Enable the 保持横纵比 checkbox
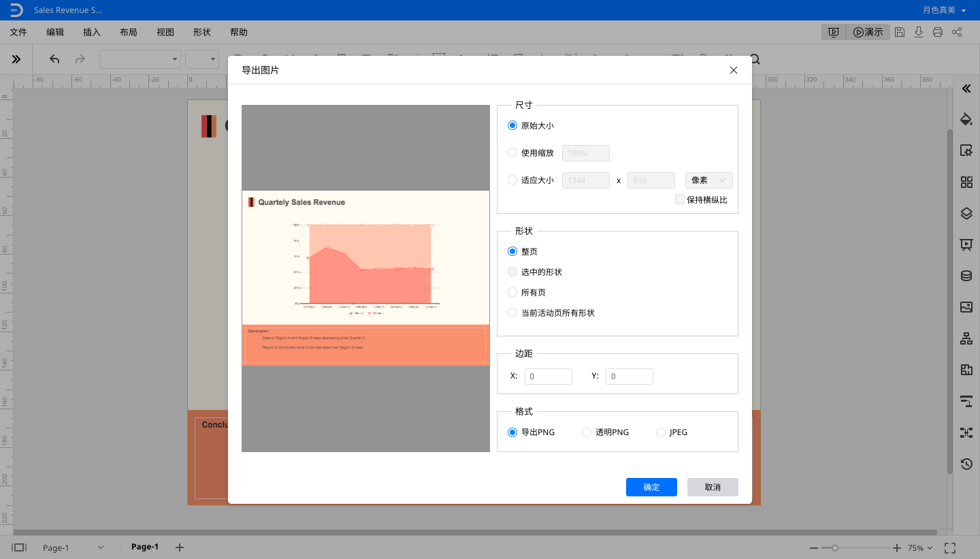The width and height of the screenshot is (980, 559). coord(679,199)
